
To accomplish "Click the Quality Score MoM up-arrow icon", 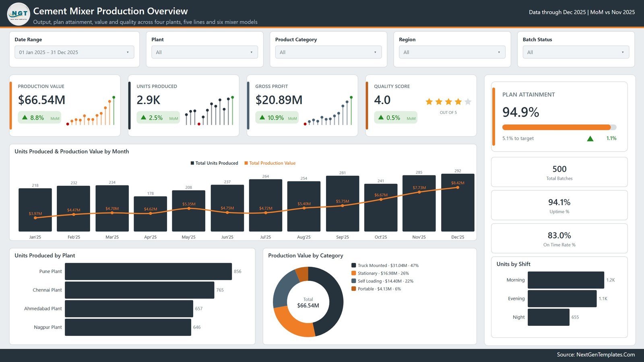I will 381,117.
